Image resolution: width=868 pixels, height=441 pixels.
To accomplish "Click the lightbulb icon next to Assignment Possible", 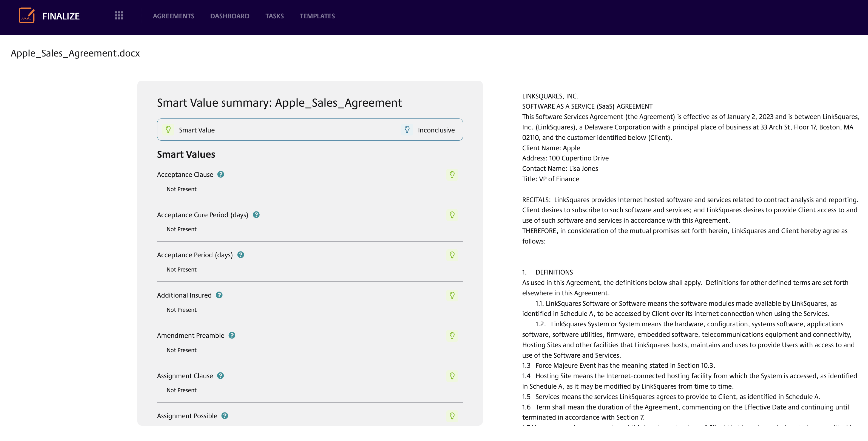I will click(x=452, y=416).
